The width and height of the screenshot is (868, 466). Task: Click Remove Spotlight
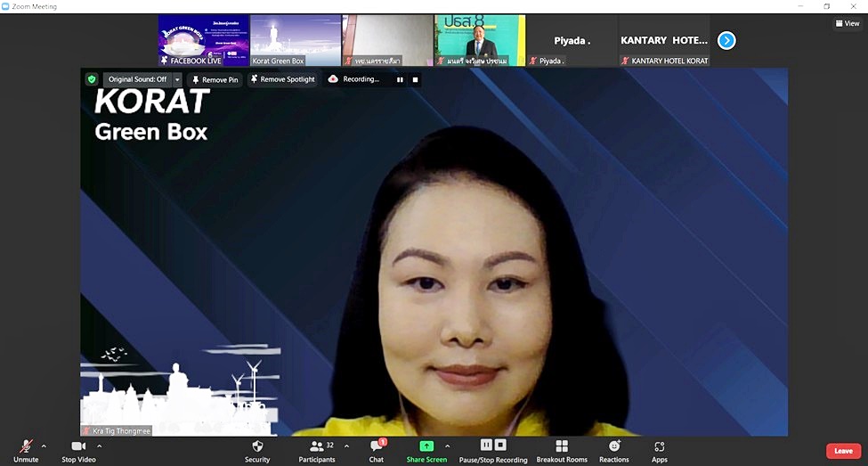(x=283, y=79)
